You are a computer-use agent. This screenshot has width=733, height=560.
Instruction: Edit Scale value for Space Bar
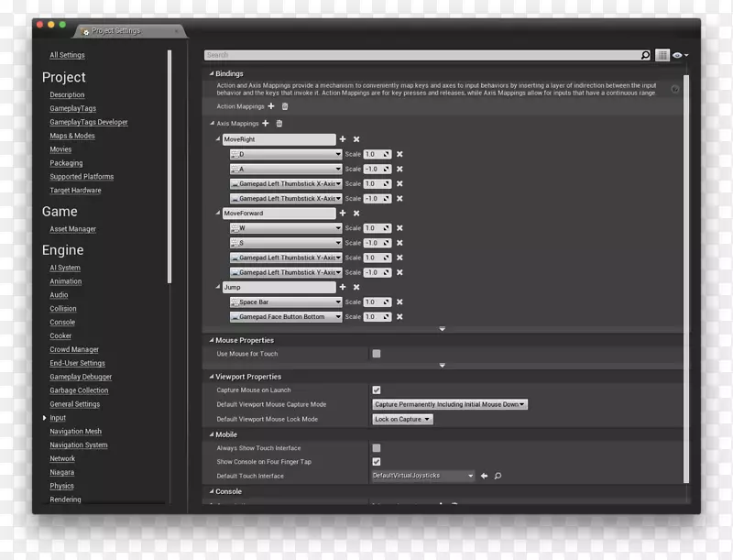[x=377, y=302]
